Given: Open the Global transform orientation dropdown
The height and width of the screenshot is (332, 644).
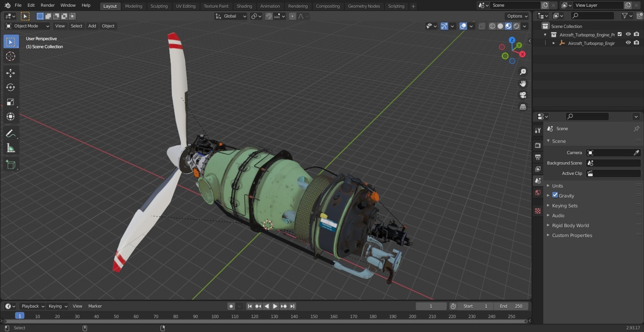Looking at the screenshot, I should coord(231,16).
